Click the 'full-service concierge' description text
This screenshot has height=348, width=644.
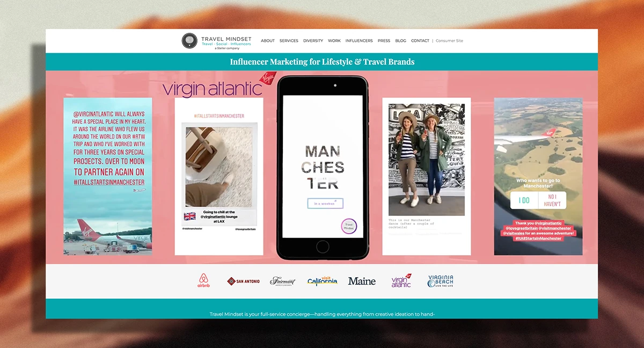click(322, 314)
